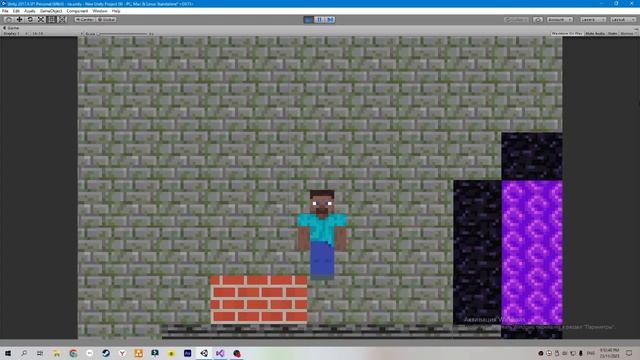Select the combined Transform tool
The height and width of the screenshot is (360, 640).
click(62, 20)
